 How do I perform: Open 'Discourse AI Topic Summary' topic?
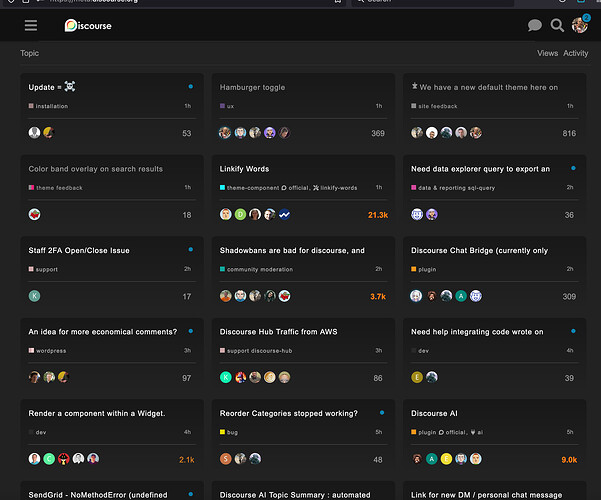295,495
